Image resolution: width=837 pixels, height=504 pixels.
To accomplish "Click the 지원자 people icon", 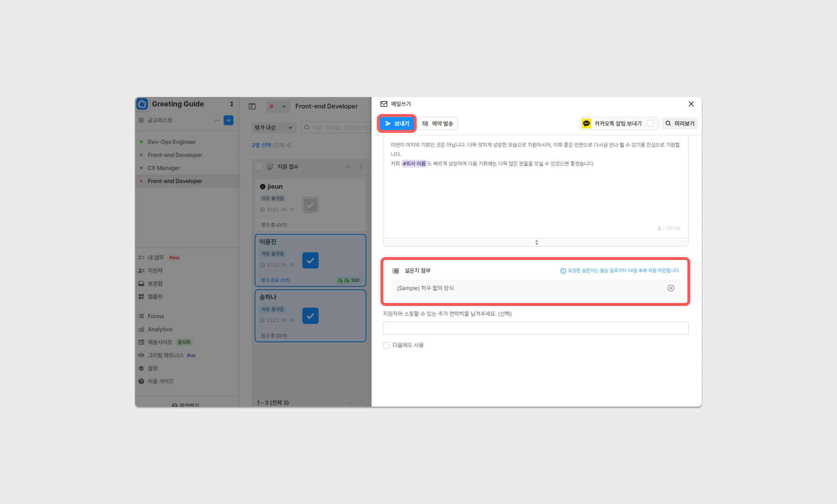I will click(141, 270).
